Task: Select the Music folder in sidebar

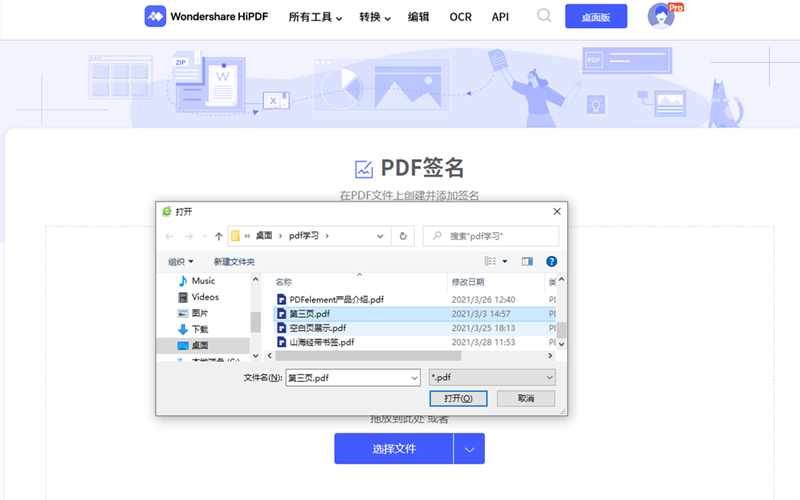Action: (x=203, y=281)
